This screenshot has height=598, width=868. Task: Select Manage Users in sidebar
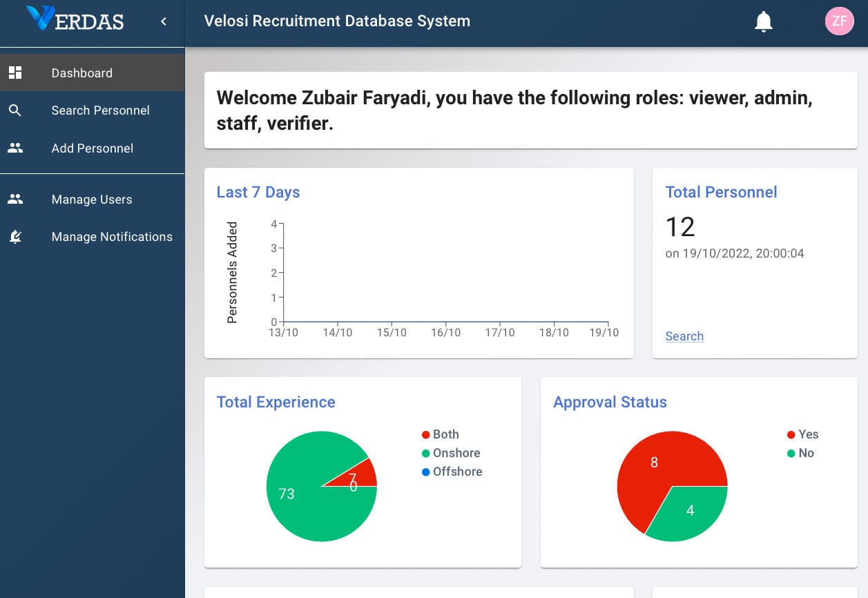(93, 199)
